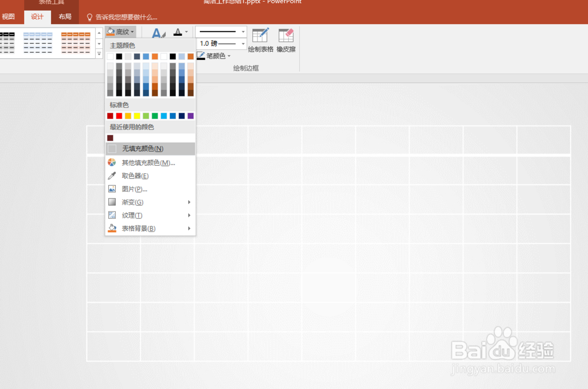Choose the 图片(P)... picture fill option
588x389 pixels.
click(151, 189)
